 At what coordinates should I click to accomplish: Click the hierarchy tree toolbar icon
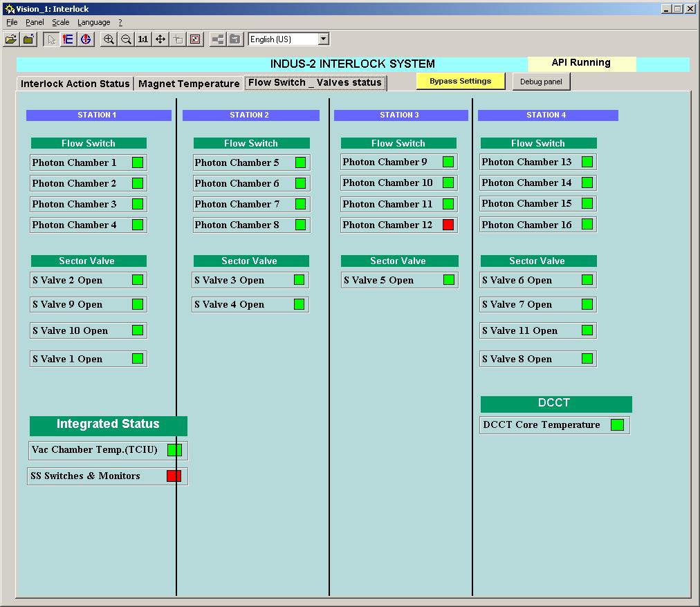[x=218, y=39]
